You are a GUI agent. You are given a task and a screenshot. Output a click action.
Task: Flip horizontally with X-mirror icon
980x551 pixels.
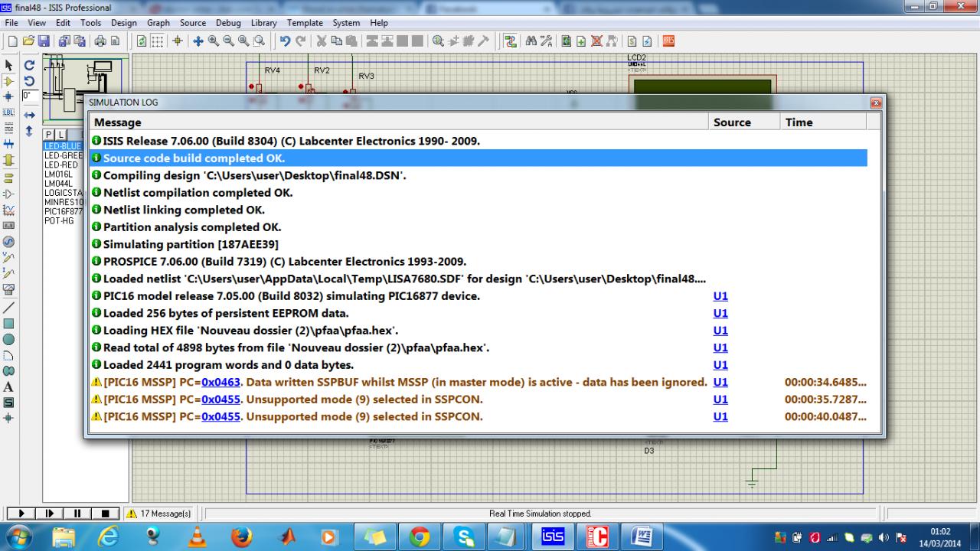(x=29, y=115)
